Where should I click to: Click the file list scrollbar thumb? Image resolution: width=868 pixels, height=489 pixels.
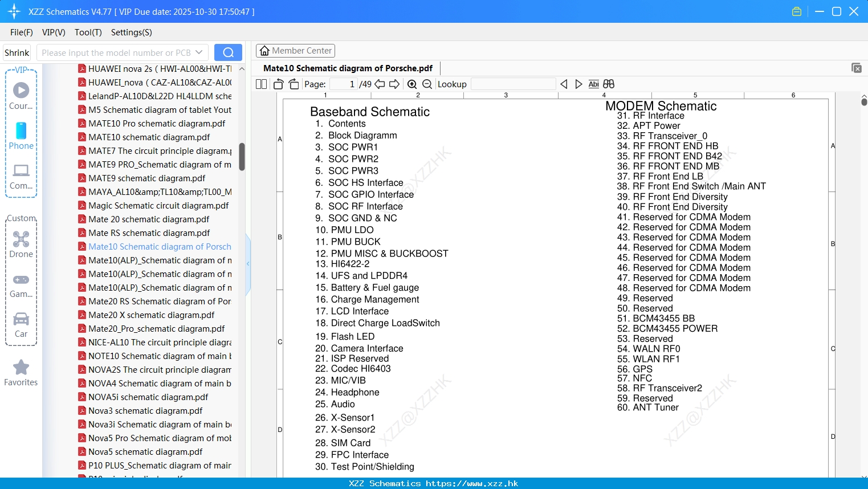point(242,157)
